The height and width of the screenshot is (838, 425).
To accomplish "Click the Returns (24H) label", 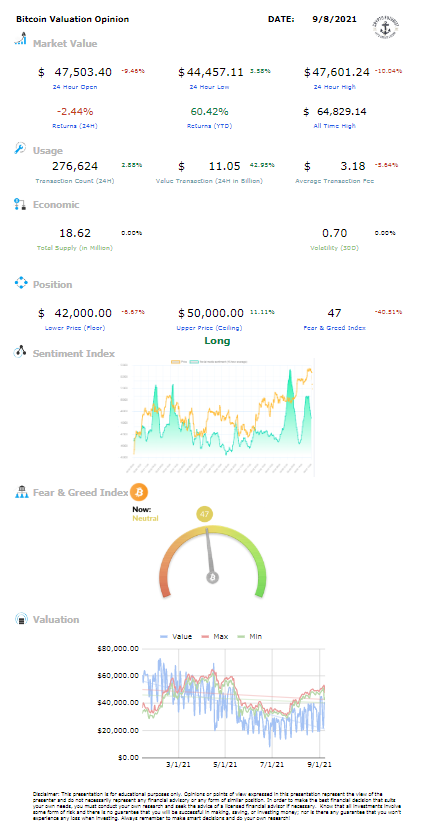I will point(75,126).
